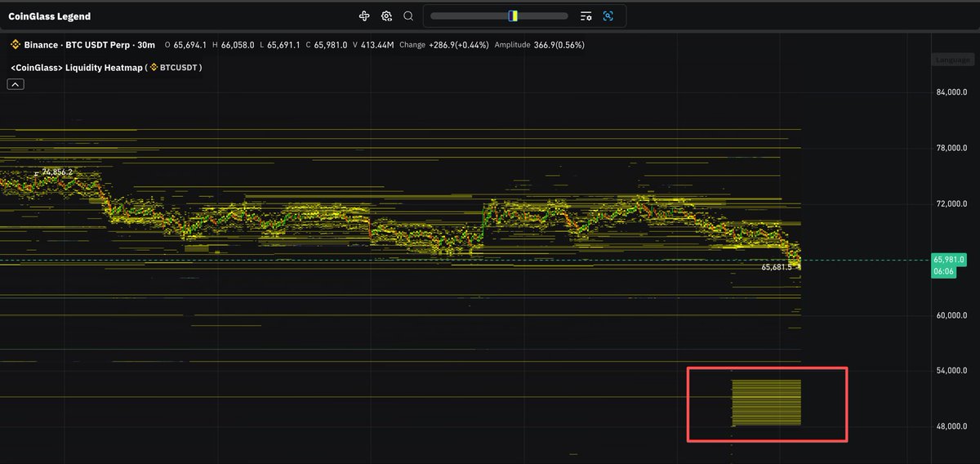Collapse the indicator list with chevron-up button
This screenshot has height=464, width=980.
coord(16,84)
